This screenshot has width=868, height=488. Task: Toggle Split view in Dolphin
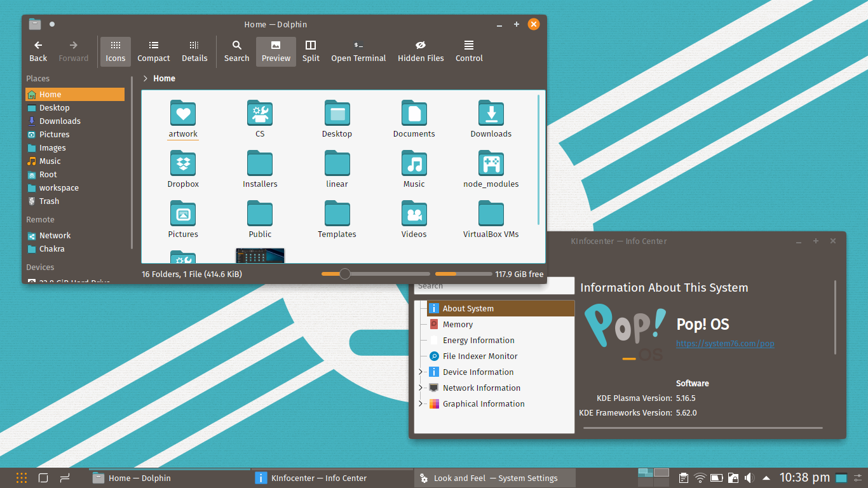click(x=311, y=51)
